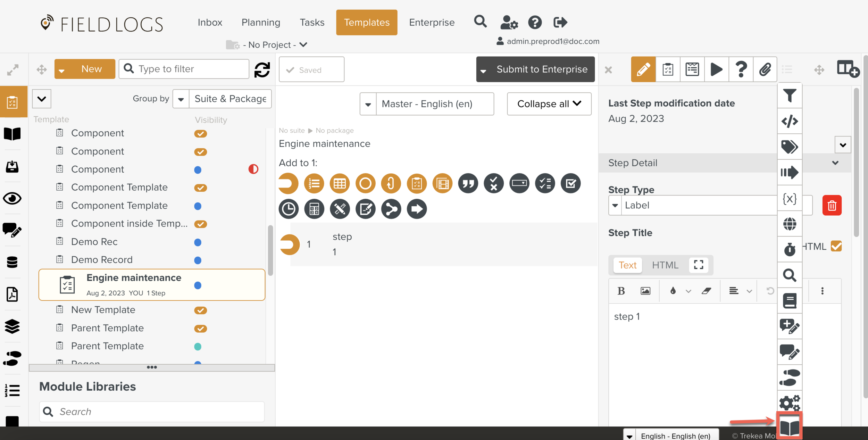868x440 pixels.
Task: Expand the Collapse all dropdown
Action: 549,104
